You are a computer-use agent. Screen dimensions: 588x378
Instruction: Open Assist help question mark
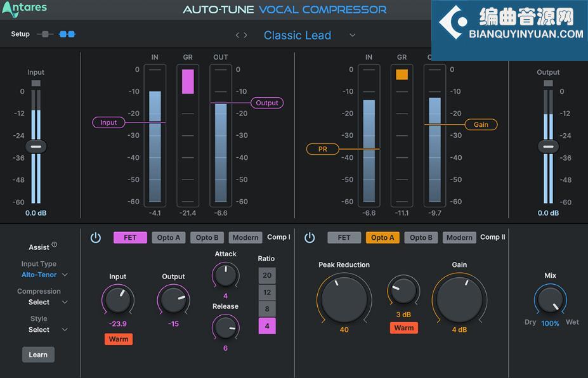[x=55, y=245]
